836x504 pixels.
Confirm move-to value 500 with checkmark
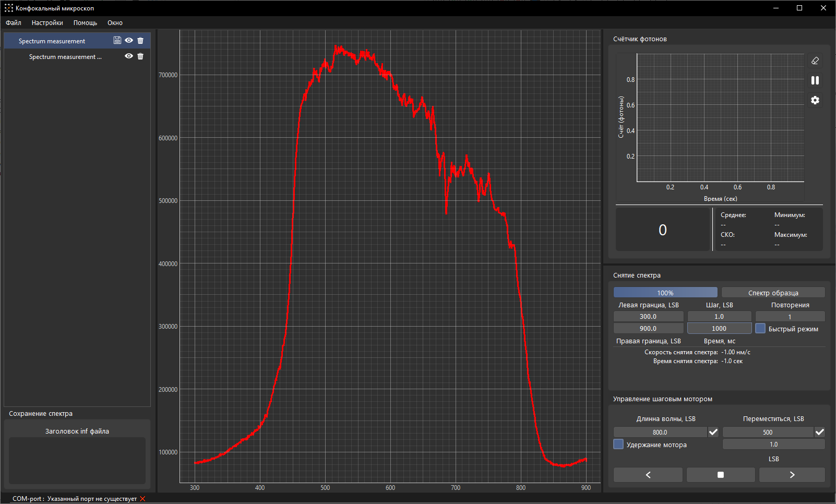(x=820, y=432)
